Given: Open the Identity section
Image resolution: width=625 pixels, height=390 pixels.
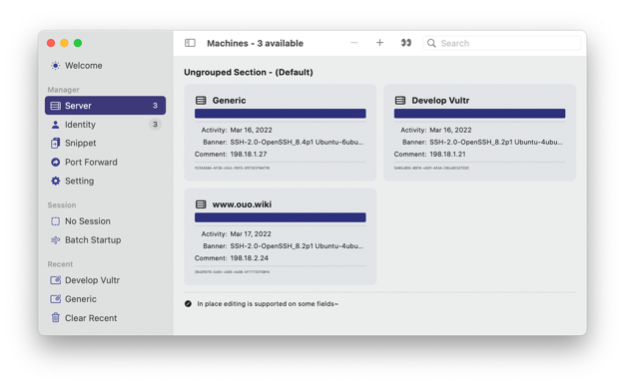Looking at the screenshot, I should point(105,124).
